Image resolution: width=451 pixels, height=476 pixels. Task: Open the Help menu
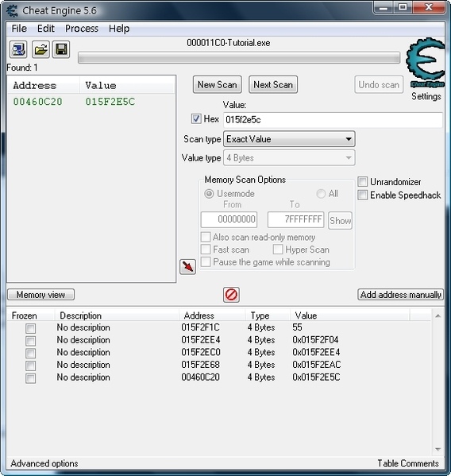point(119,29)
